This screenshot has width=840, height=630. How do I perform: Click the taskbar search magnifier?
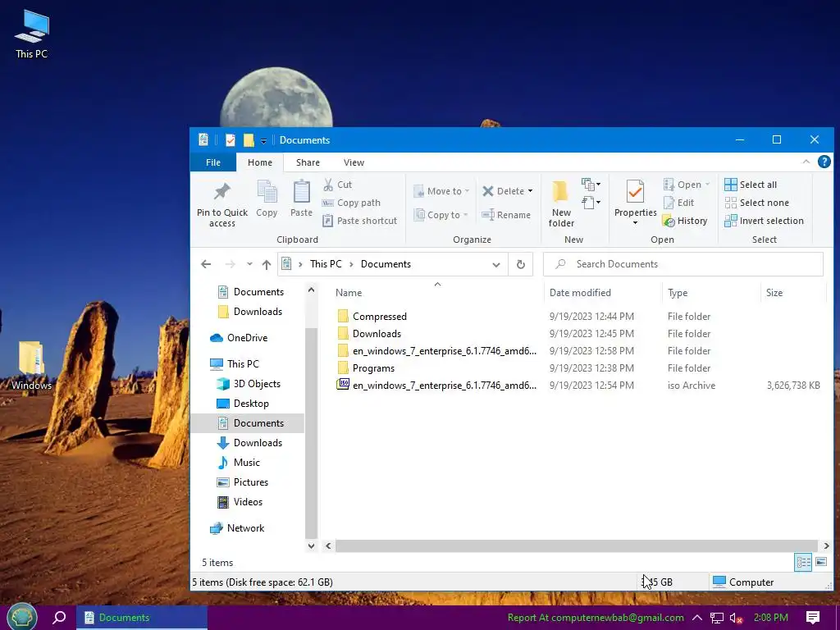[59, 617]
